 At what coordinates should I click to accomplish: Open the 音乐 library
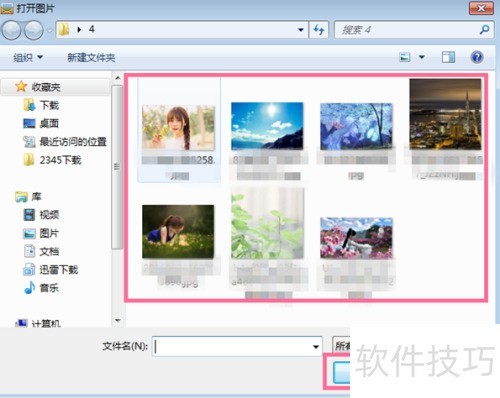pyautogui.click(x=49, y=288)
